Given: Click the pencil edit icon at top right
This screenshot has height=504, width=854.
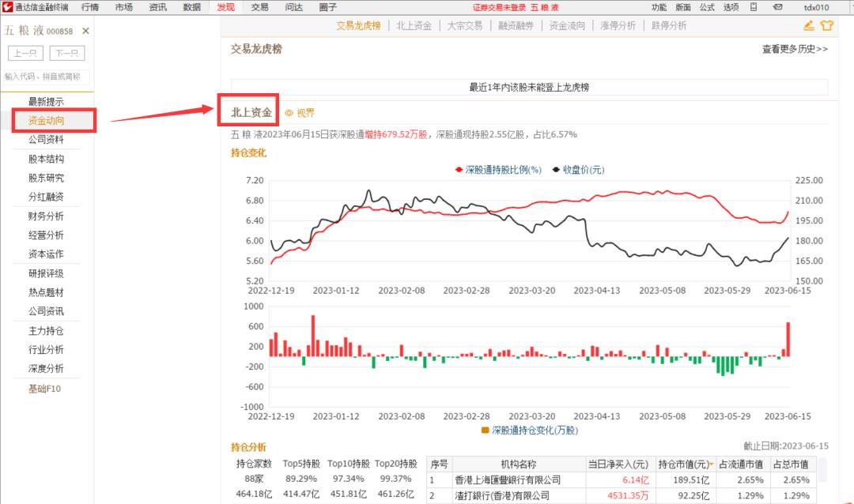Looking at the screenshot, I should (x=808, y=25).
